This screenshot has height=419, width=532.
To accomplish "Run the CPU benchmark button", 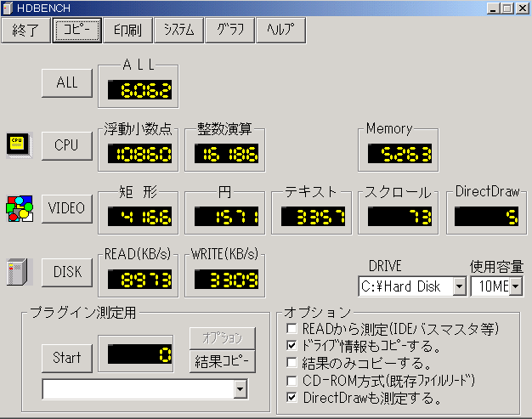I will coord(67,146).
